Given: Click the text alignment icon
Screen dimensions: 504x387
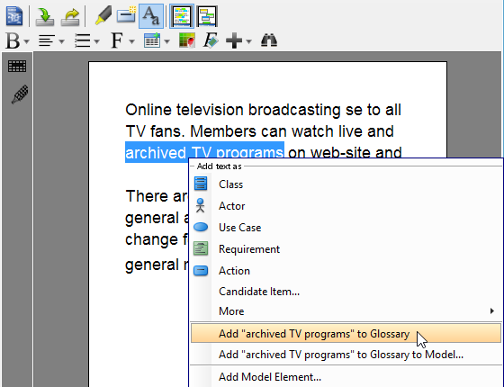Looking at the screenshot, I should click(47, 41).
